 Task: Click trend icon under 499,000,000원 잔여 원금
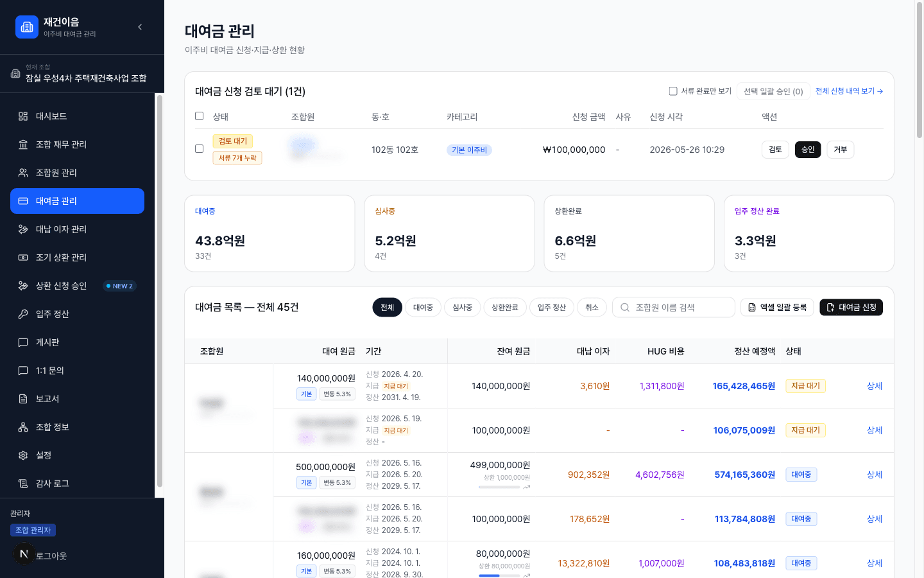click(527, 487)
